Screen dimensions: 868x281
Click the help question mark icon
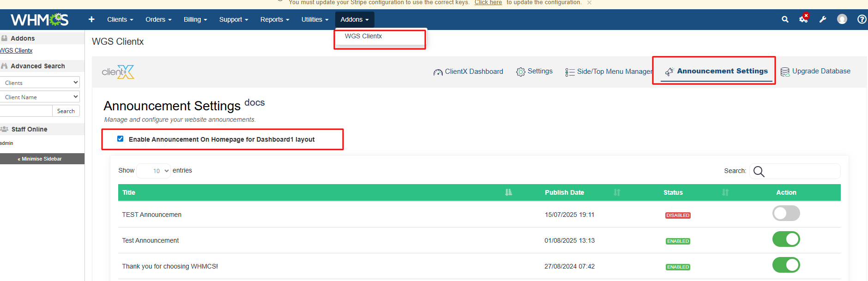point(862,19)
